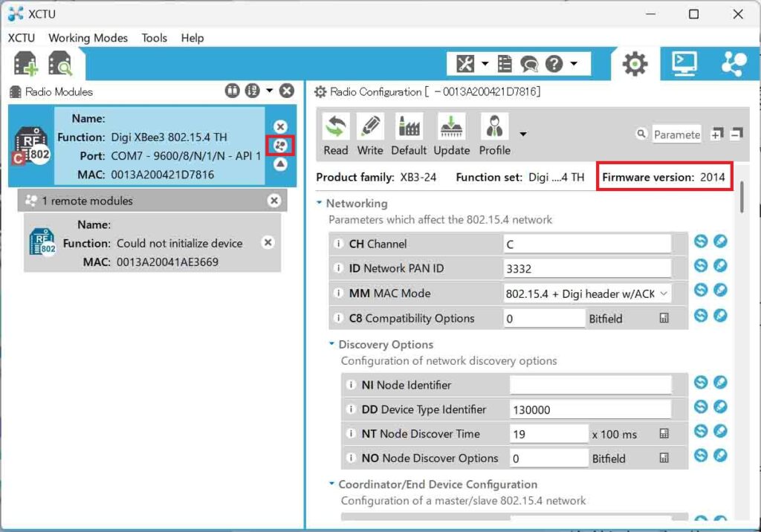Select the remote module that could not initialize

tap(152, 243)
